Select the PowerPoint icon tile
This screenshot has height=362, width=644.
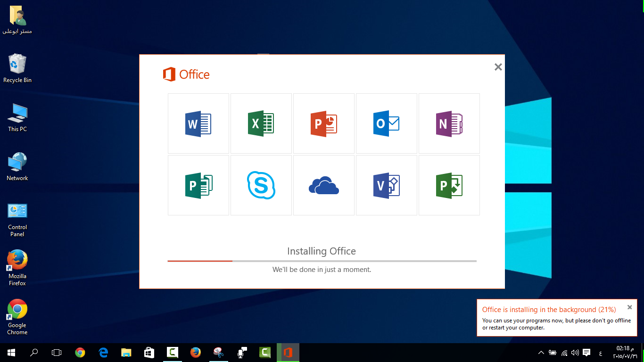[x=324, y=123]
